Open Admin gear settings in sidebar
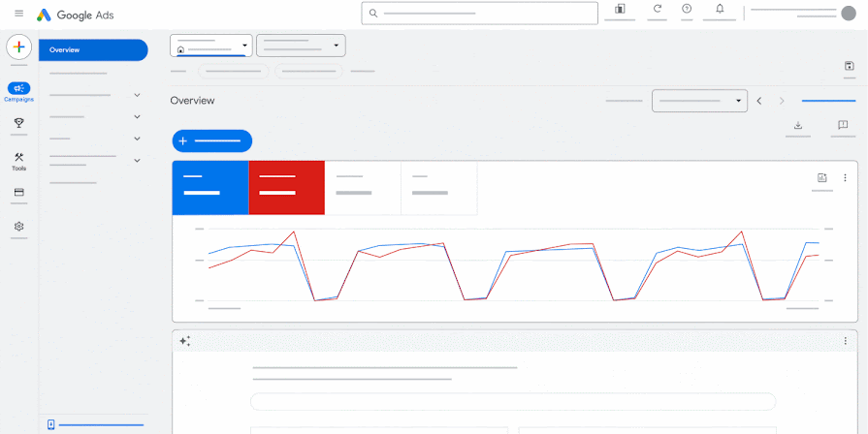 [18, 226]
